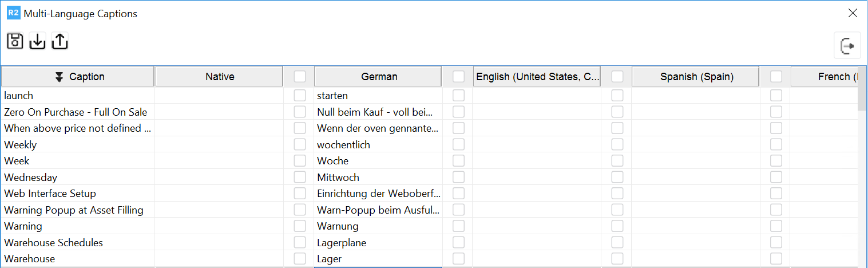
Task: Click the R2 application logo
Action: (x=13, y=13)
